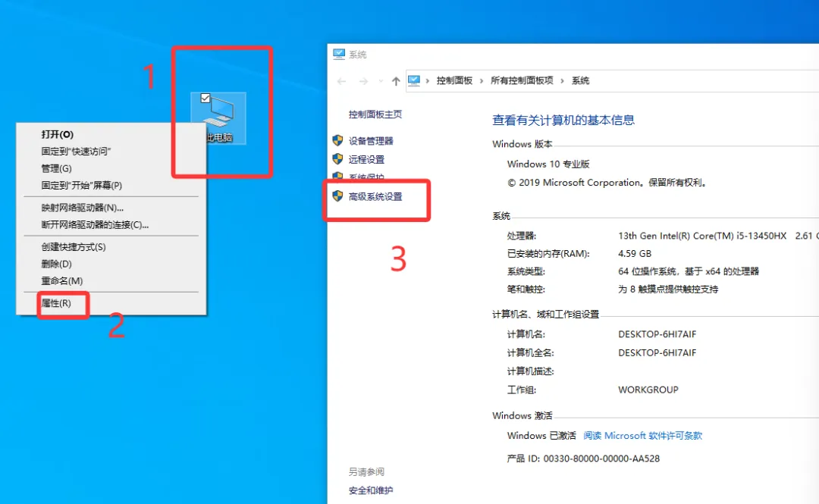Open 控制面板主页 link
819x504 pixels.
pyautogui.click(x=375, y=114)
